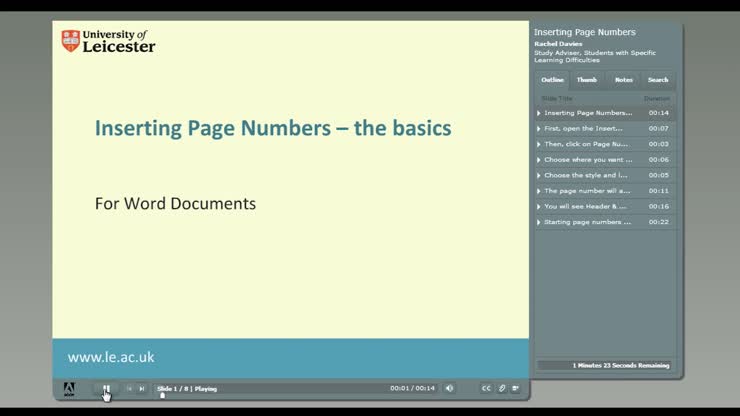The height and width of the screenshot is (416, 740).
Task: Click the 'Slide 1 / 8 | Playing' status text
Action: [187, 389]
